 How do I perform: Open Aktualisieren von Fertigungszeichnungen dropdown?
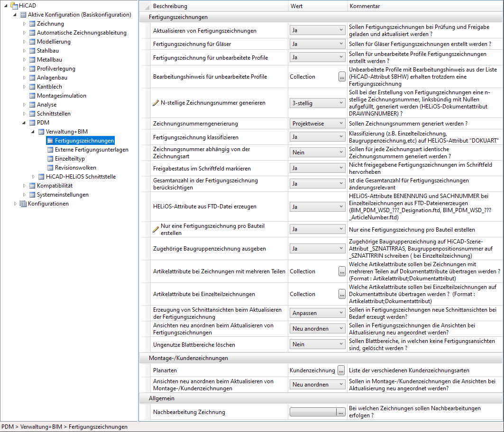click(317, 30)
